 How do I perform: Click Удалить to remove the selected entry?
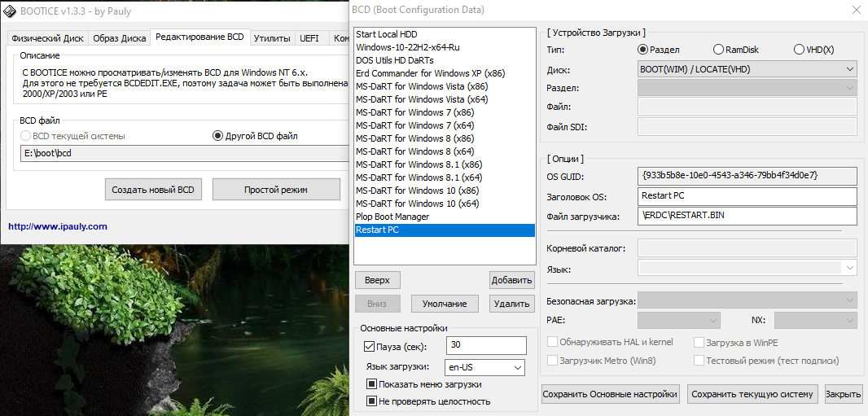click(x=511, y=304)
